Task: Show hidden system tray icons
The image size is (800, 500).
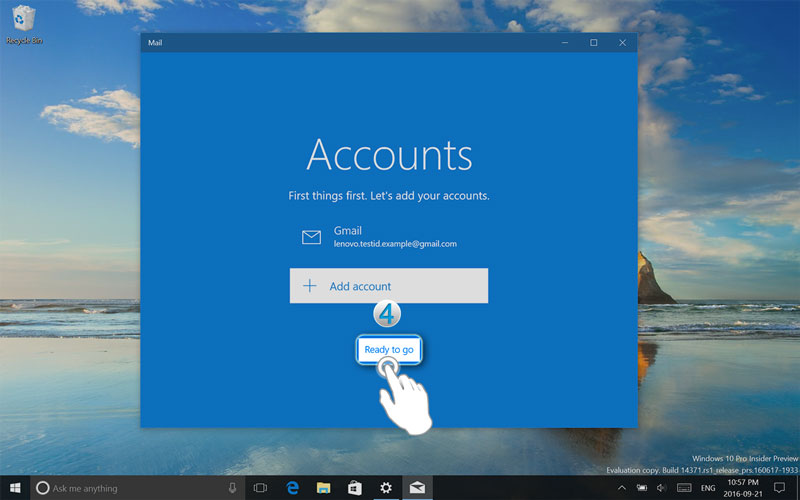Action: click(x=621, y=488)
